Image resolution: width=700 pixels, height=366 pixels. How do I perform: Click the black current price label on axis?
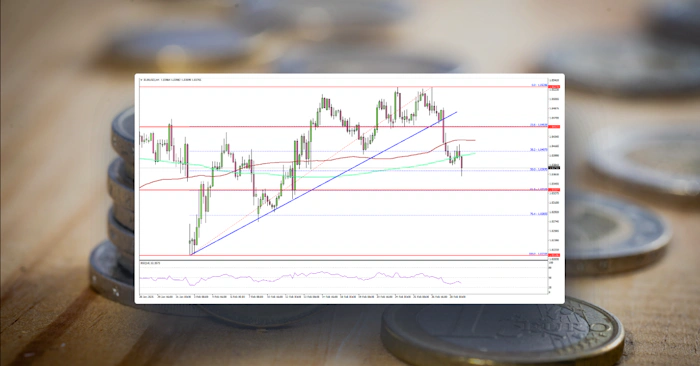point(554,168)
